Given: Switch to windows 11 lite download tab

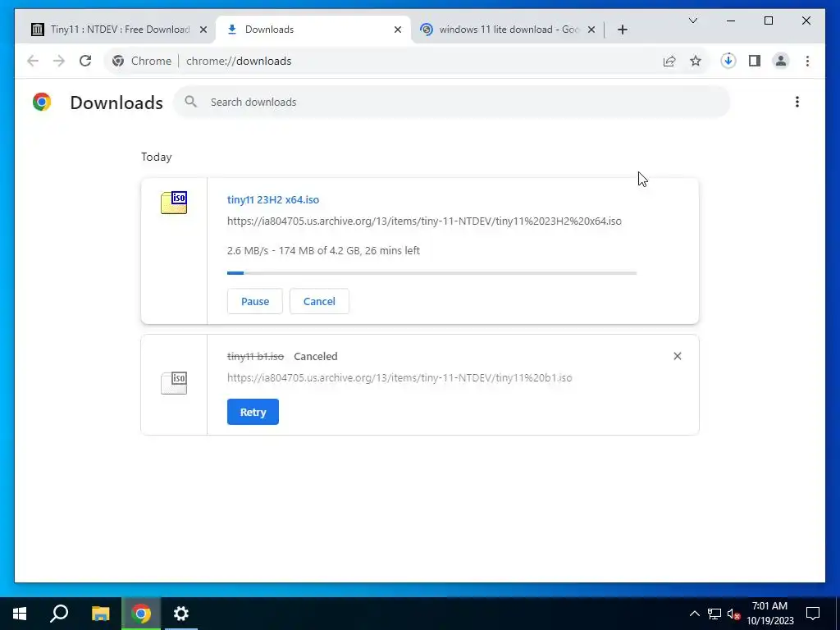Looking at the screenshot, I should [508, 30].
